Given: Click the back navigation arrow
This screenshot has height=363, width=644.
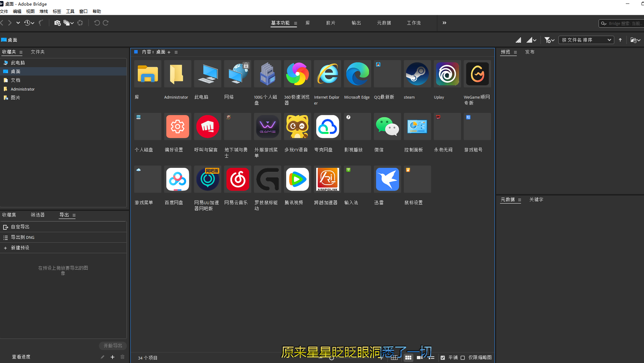Looking at the screenshot, I should coord(2,23).
